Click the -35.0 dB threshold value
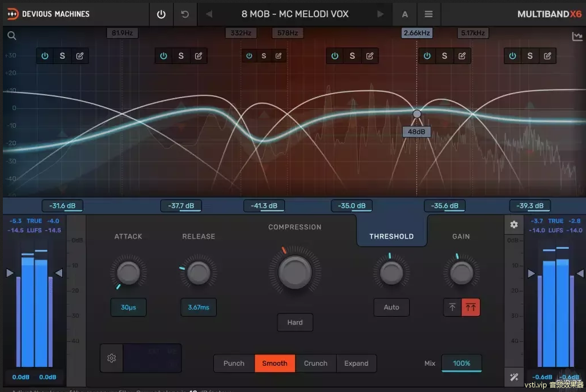Screen dimensions: 586x392 (351, 206)
